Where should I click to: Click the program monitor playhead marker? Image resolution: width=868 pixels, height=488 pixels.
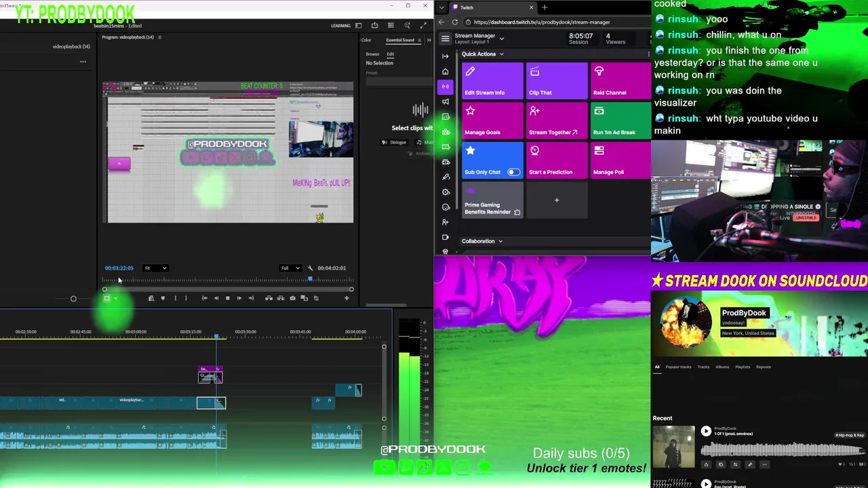tap(310, 279)
